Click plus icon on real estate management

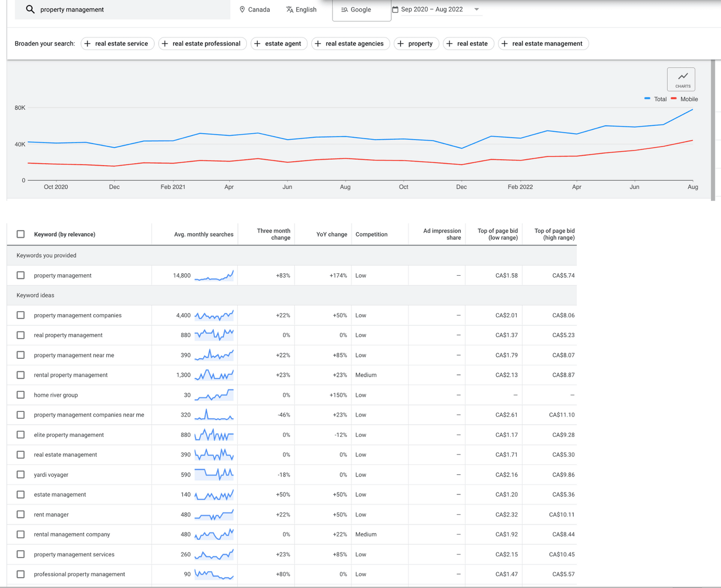click(505, 44)
